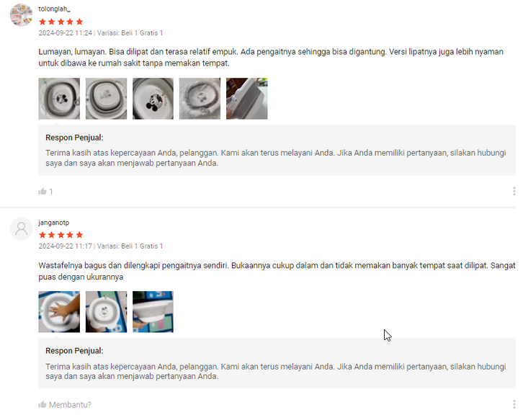Click the Membantu? helpful label
The height and width of the screenshot is (420, 523).
(70, 405)
